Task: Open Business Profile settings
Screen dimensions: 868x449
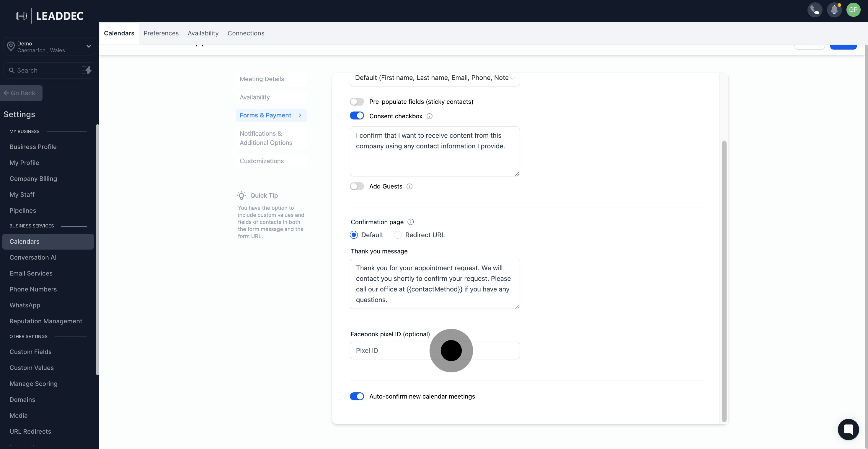Action: 33,147
